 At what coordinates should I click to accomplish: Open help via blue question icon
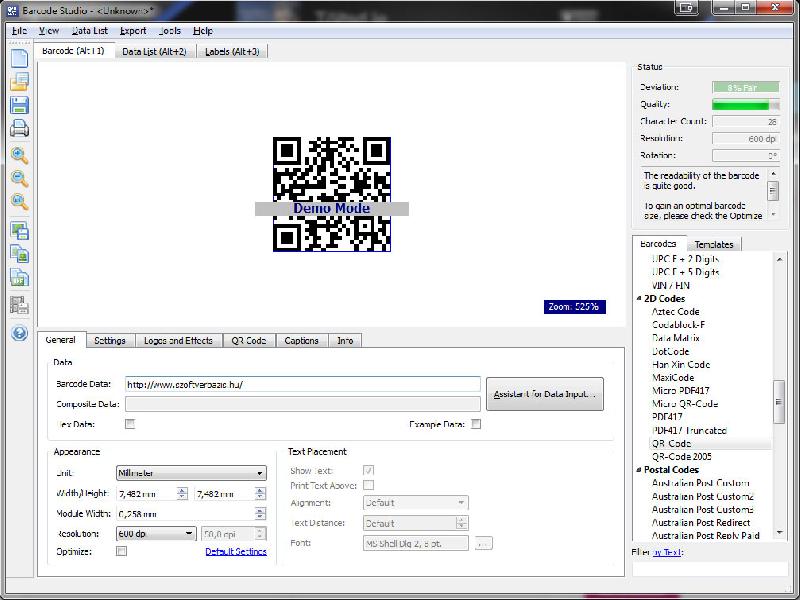(x=19, y=333)
